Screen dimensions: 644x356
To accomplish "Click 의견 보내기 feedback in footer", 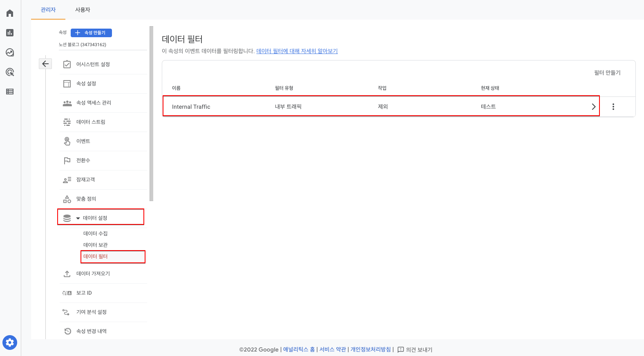I will [415, 349].
